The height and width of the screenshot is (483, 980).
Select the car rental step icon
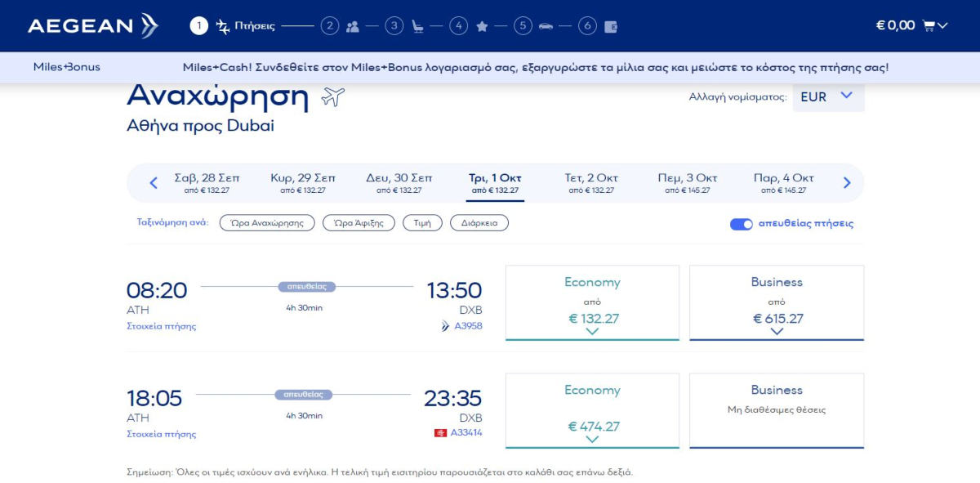[546, 26]
